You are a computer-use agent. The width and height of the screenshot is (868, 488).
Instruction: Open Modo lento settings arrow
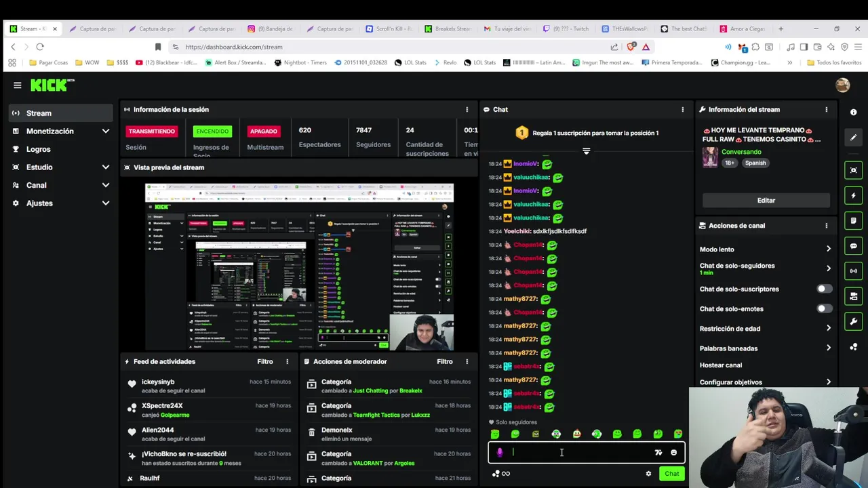point(828,249)
